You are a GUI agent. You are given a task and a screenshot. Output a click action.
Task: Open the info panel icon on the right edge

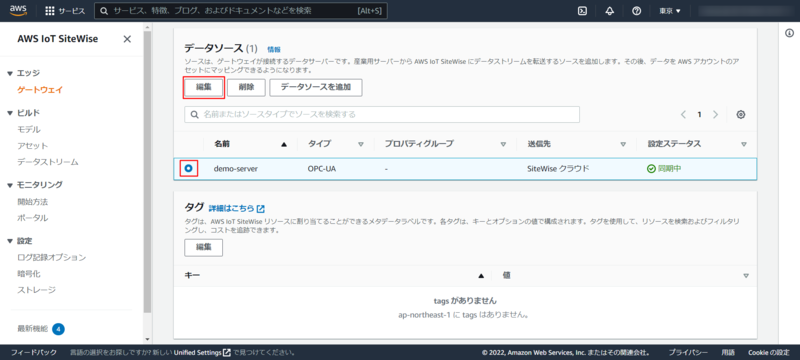789,33
